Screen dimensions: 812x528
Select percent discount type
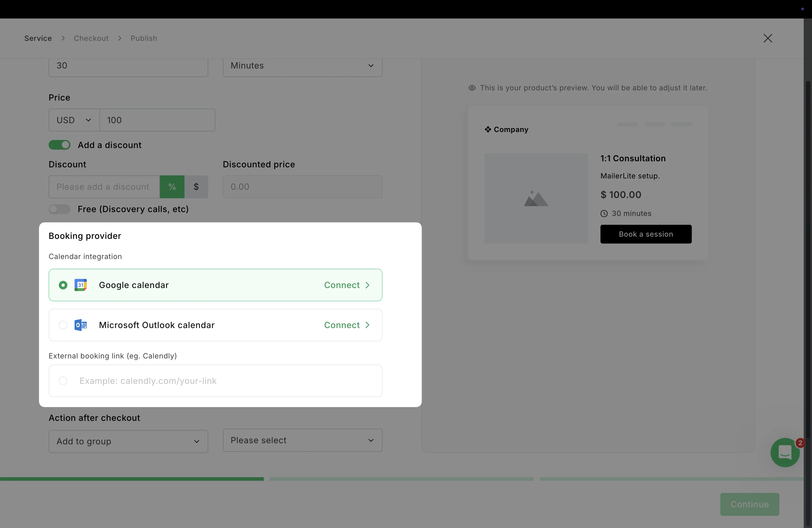(x=172, y=187)
